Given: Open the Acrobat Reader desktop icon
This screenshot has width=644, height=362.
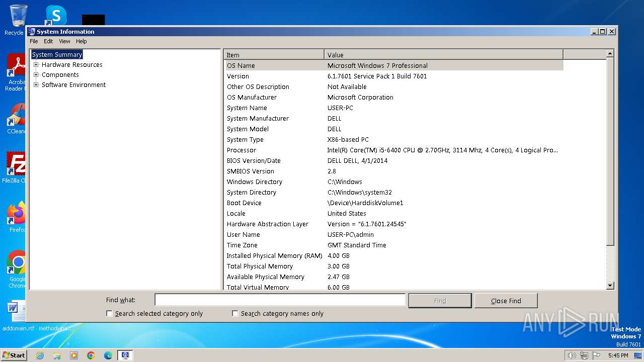Looking at the screenshot, I should [16, 72].
